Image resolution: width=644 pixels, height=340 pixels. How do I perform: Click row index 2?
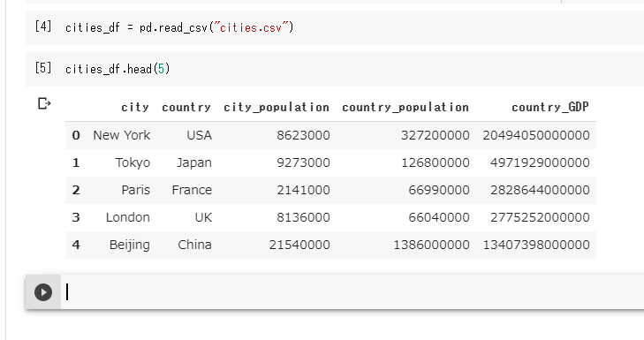point(76,190)
